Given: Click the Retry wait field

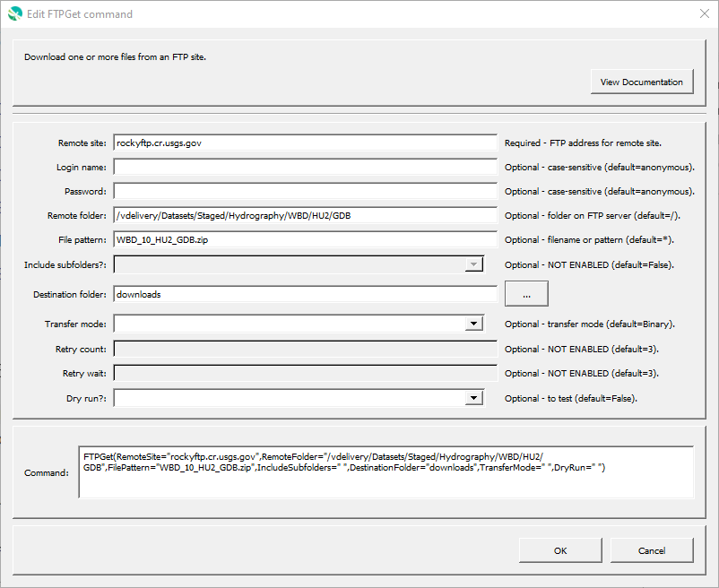Looking at the screenshot, I should coord(305,373).
